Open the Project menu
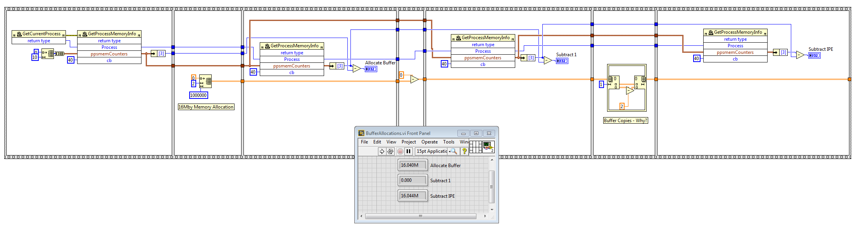Image resolution: width=868 pixels, height=228 pixels. coord(409,142)
